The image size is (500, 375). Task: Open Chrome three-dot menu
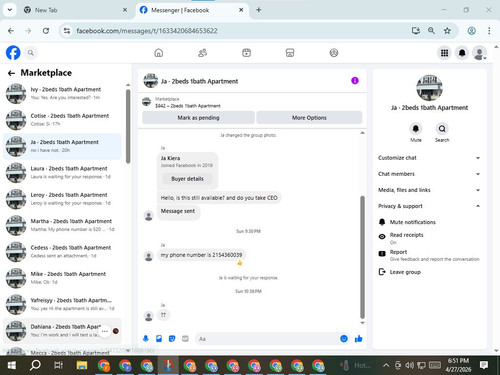489,31
